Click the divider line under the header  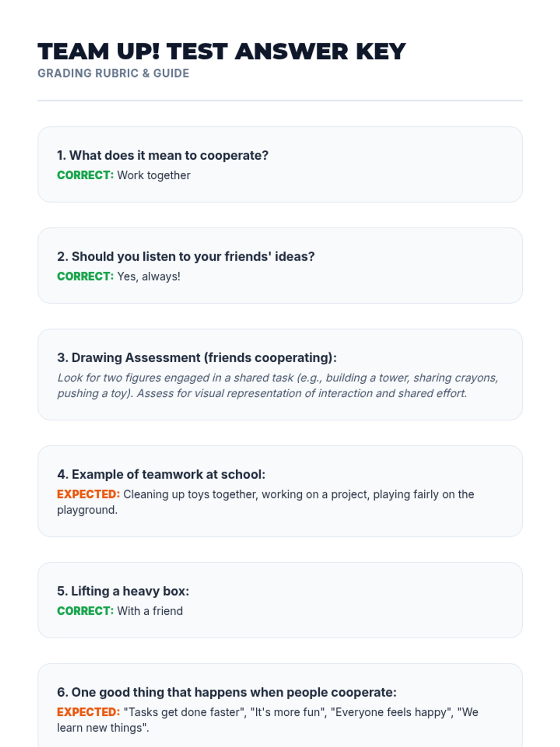point(280,100)
